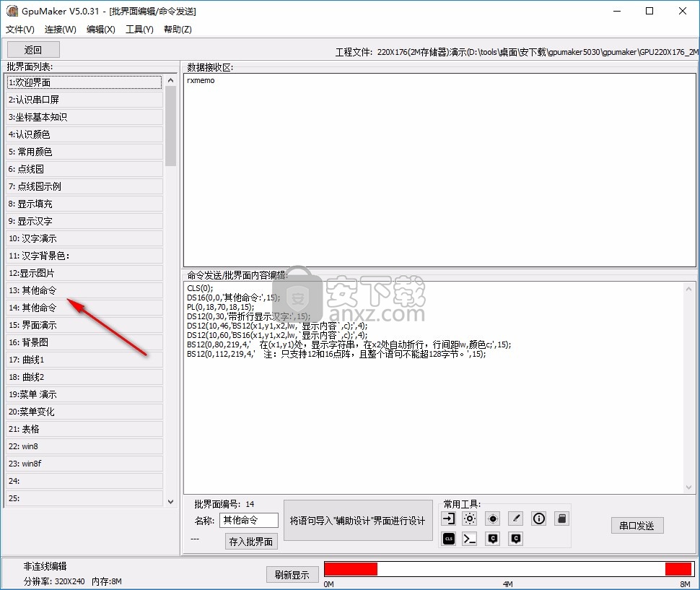Select list item 8: 显示填充
The height and width of the screenshot is (590, 700).
click(85, 204)
